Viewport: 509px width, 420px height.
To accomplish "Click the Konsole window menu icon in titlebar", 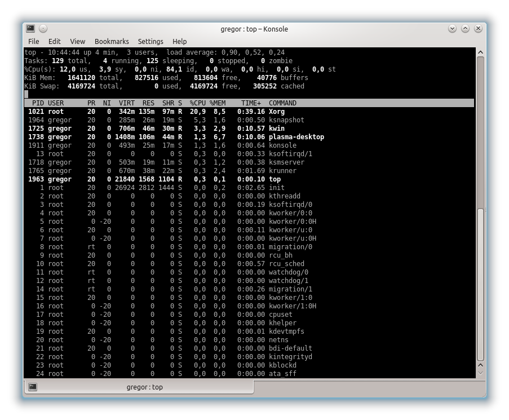I will click(x=30, y=29).
